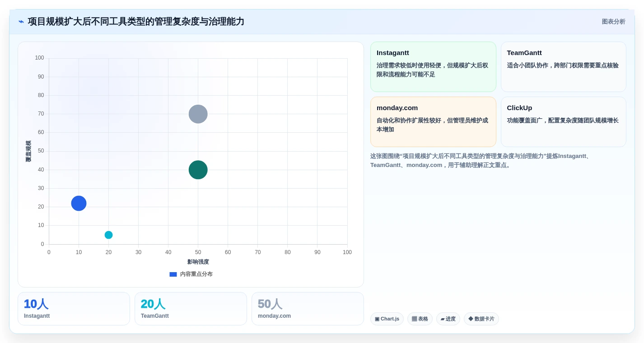Select the blue bubble at x=10
Screen dimensions: 644x343
(79, 203)
